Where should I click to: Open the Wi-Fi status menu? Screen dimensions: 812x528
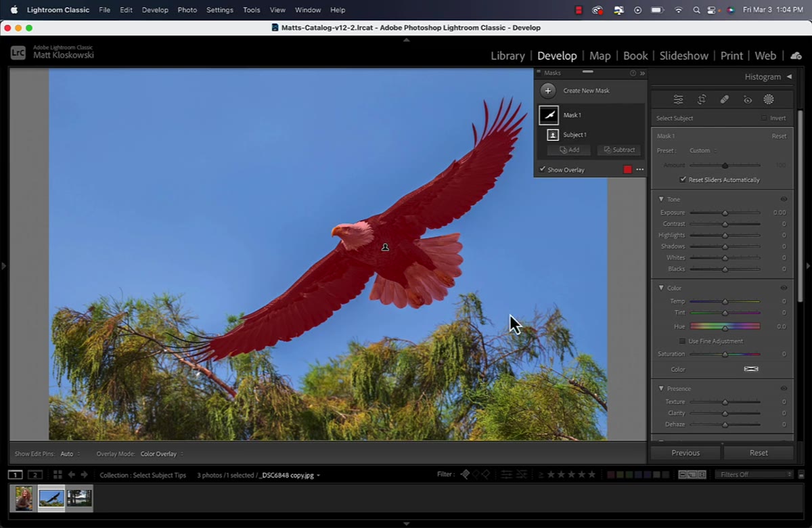click(x=678, y=10)
